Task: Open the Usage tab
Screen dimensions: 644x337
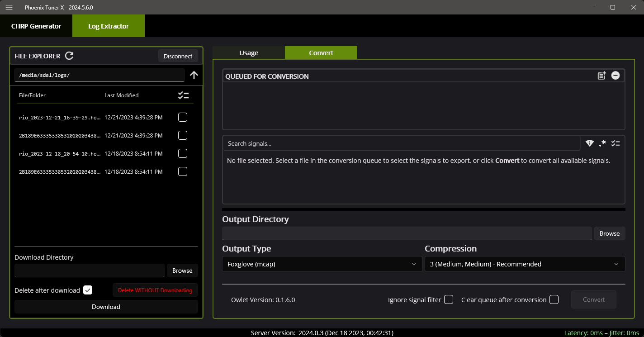Action: (x=249, y=53)
